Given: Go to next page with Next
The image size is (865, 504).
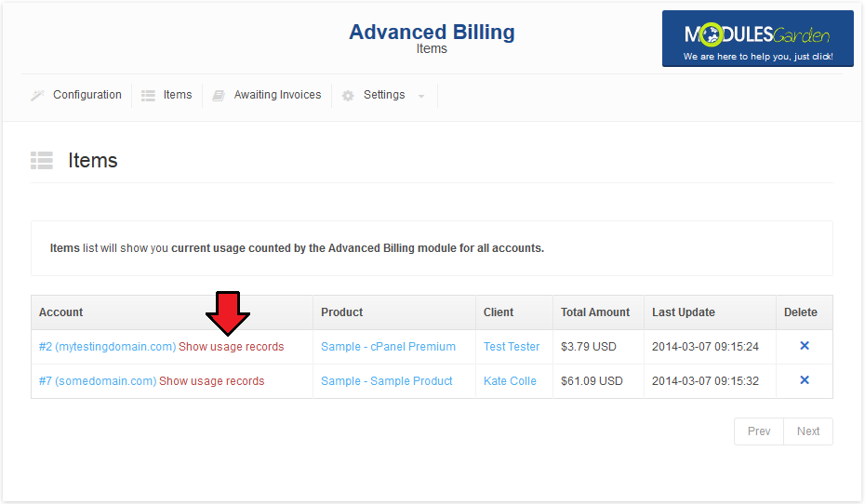Looking at the screenshot, I should pos(808,431).
